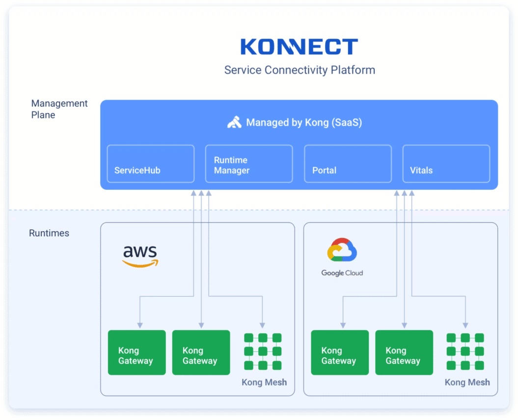The height and width of the screenshot is (420, 518).
Task: Click the Kong Mesh label under Google Cloud
Action: click(467, 382)
